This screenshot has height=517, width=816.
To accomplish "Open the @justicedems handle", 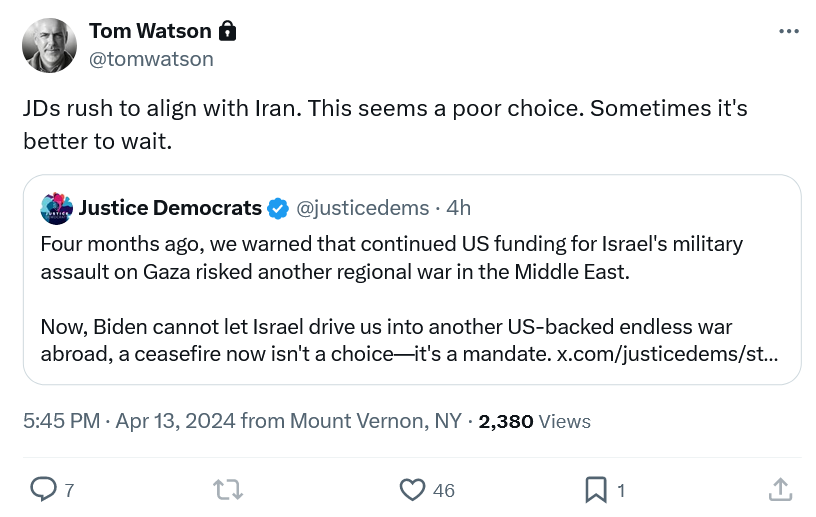I will pos(365,208).
